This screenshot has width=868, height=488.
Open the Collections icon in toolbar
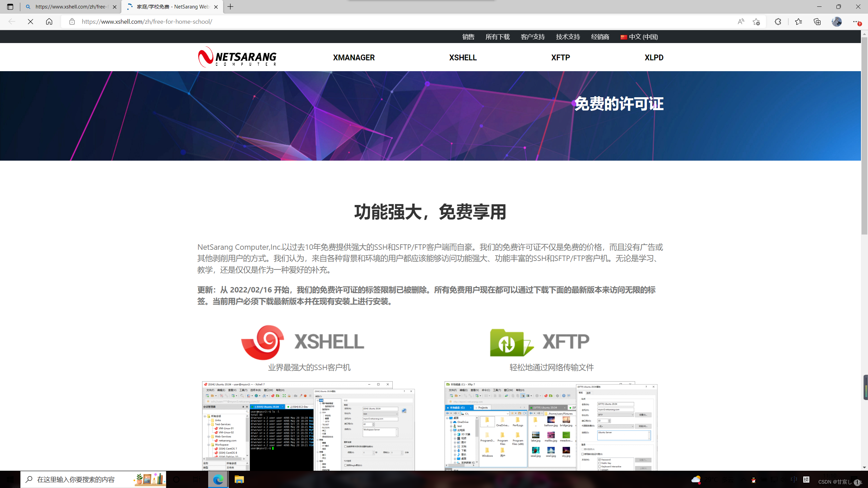pos(817,22)
